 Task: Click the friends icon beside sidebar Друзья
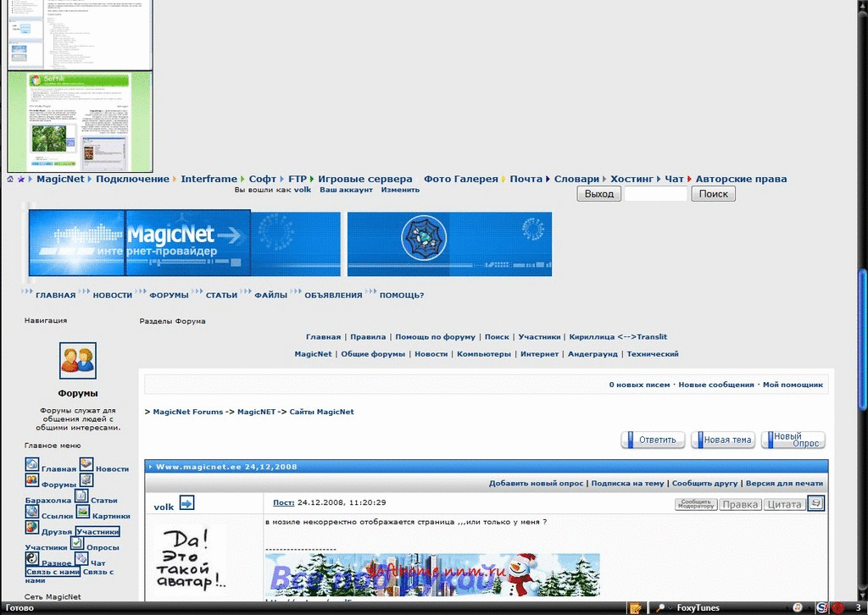31,527
